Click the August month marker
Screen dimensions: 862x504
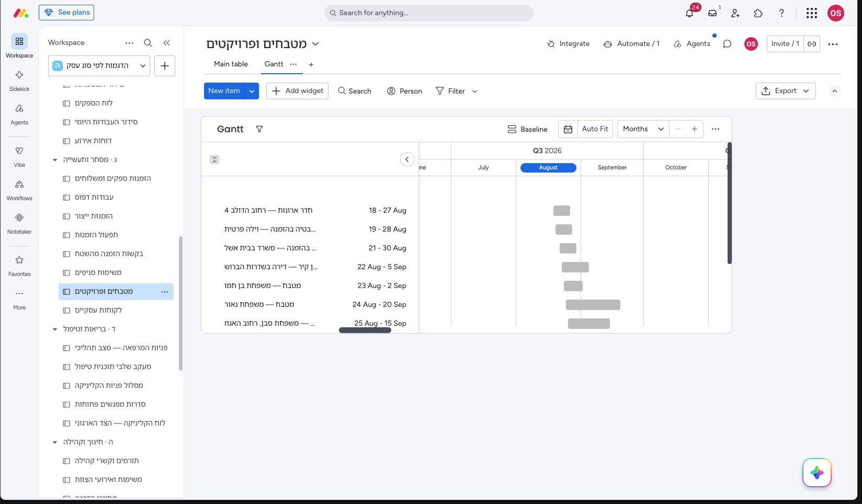coord(548,168)
